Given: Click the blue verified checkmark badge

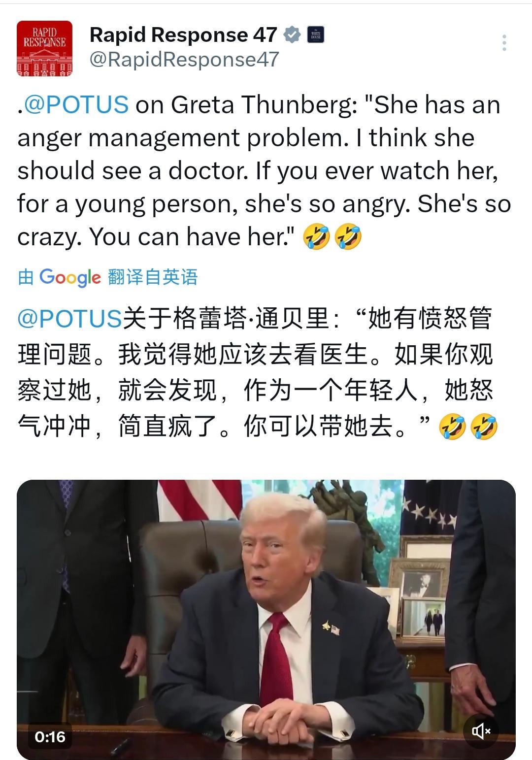Looking at the screenshot, I should pyautogui.click(x=292, y=35).
